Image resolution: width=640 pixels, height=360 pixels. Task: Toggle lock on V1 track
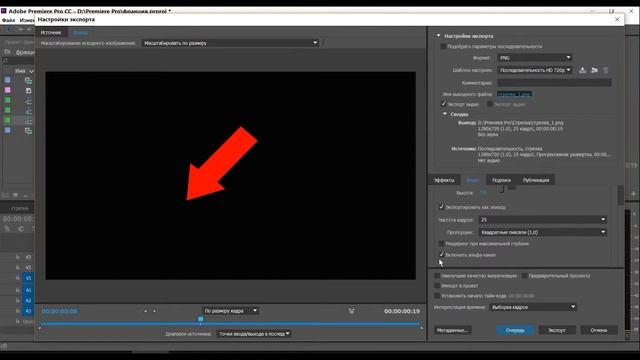pyautogui.click(x=18, y=278)
